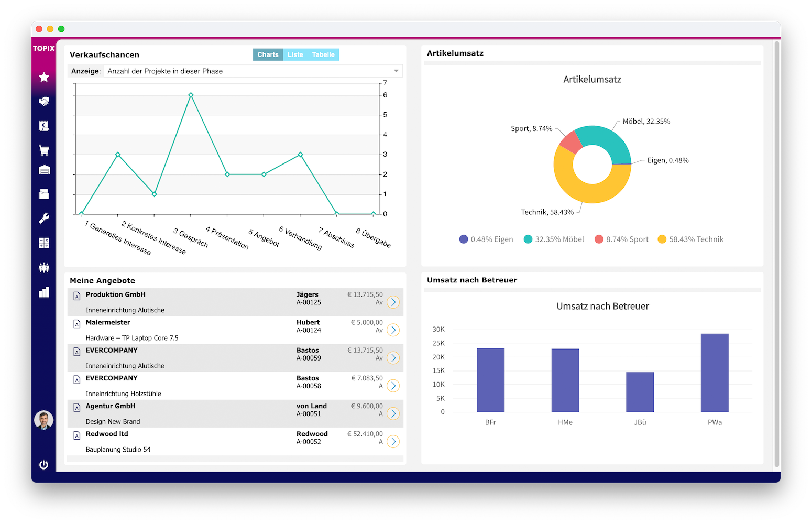Click the description Hardware – TP Laptop Core 7.5
This screenshot has width=812, height=524.
point(132,338)
